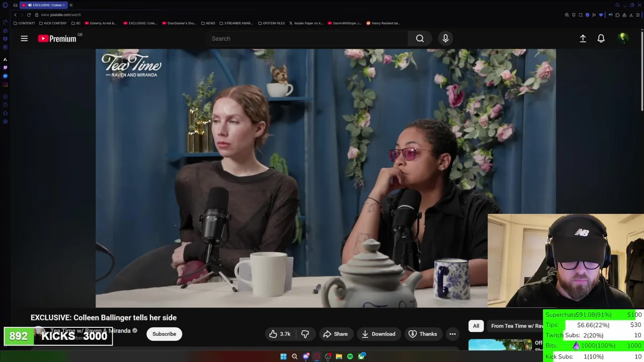
Task: Click browser zoom magnifier toolbar icon
Action: (x=567, y=15)
